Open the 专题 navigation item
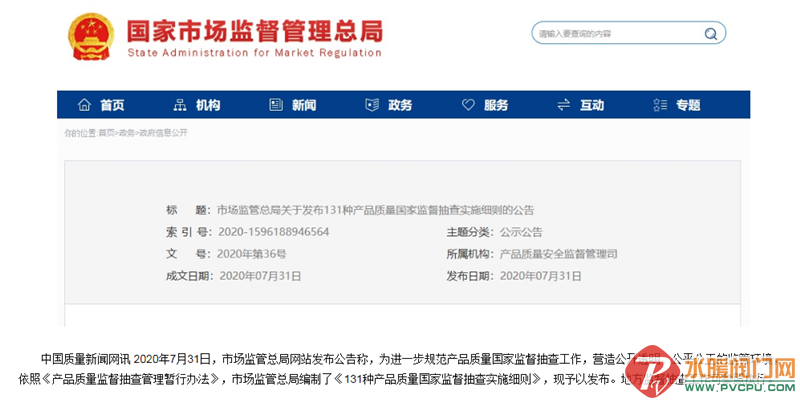Screen dimensions: 800x402 tap(688, 105)
